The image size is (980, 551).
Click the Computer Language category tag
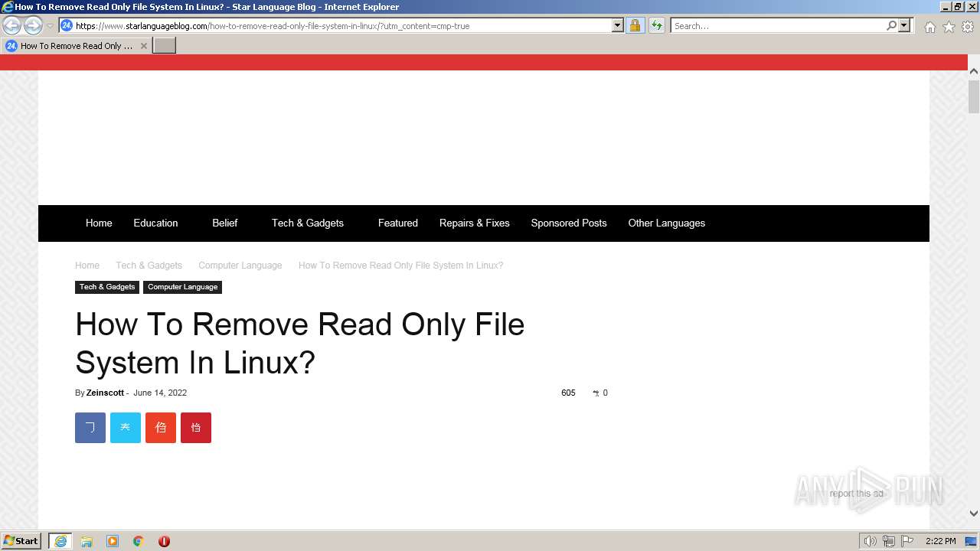[x=182, y=287]
